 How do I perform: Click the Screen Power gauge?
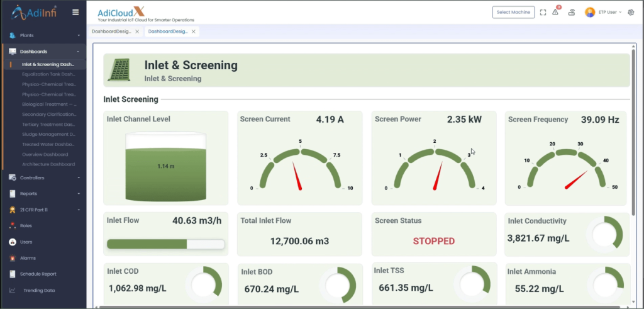click(x=435, y=166)
